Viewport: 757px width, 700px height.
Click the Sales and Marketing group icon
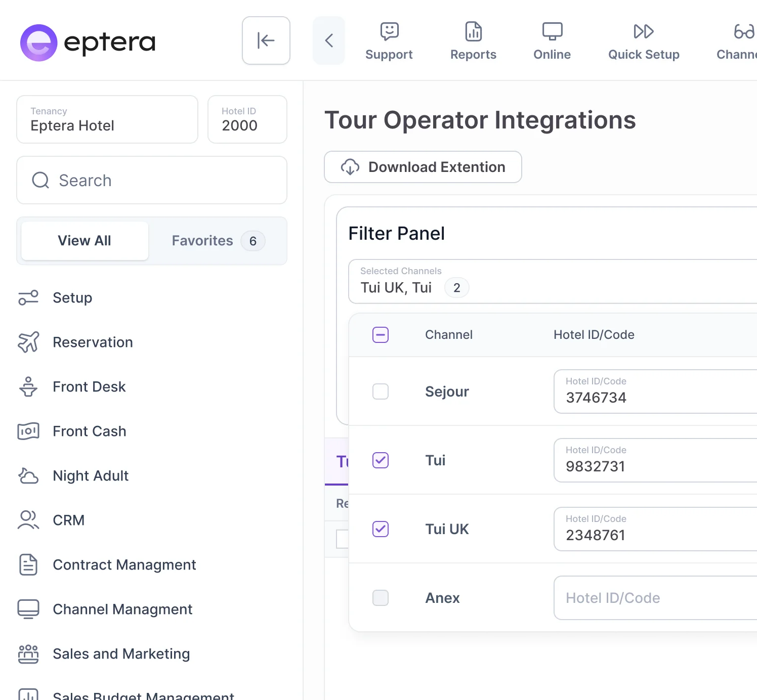[28, 653]
